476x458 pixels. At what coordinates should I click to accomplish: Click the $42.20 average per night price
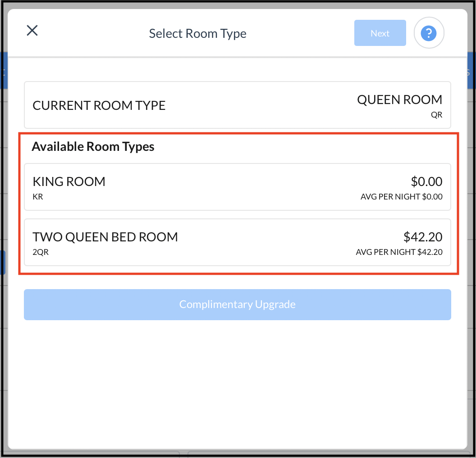[398, 252]
